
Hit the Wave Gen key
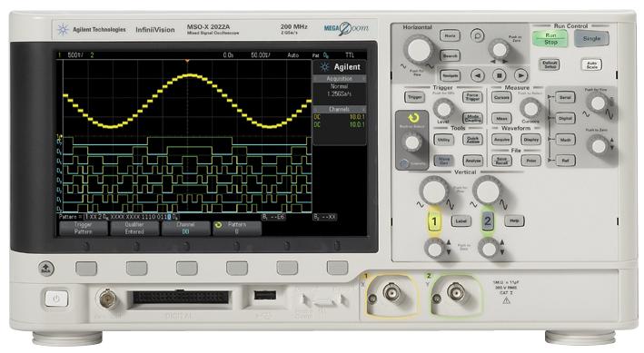click(x=444, y=161)
